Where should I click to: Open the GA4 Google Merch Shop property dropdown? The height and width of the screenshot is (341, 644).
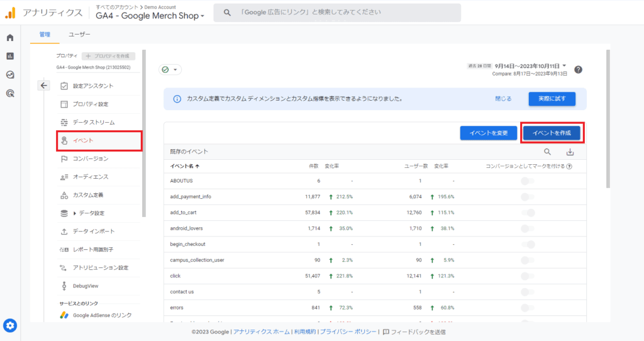click(x=150, y=16)
